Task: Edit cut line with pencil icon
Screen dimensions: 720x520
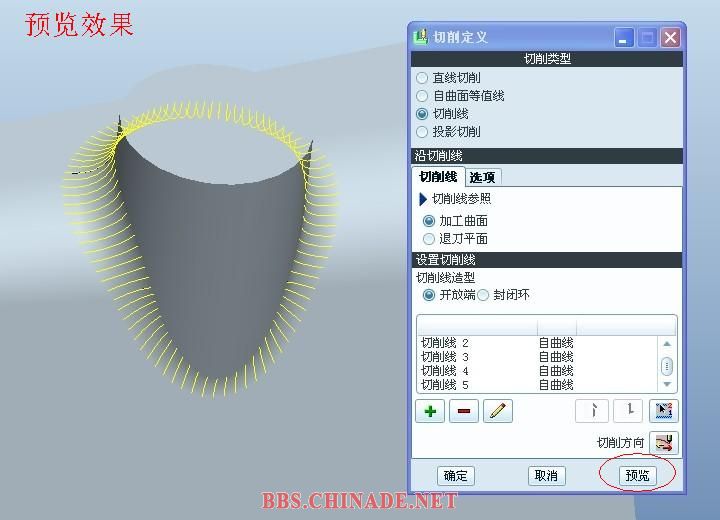Action: pyautogui.click(x=498, y=411)
